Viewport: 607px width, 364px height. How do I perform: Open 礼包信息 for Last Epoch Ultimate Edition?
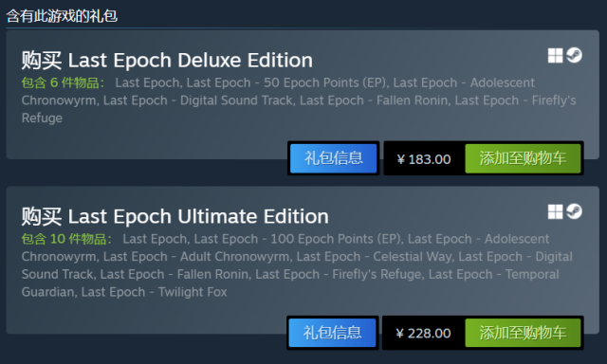[332, 333]
